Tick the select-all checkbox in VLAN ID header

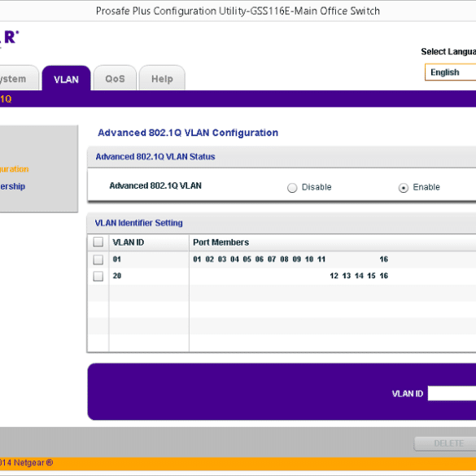coord(98,242)
